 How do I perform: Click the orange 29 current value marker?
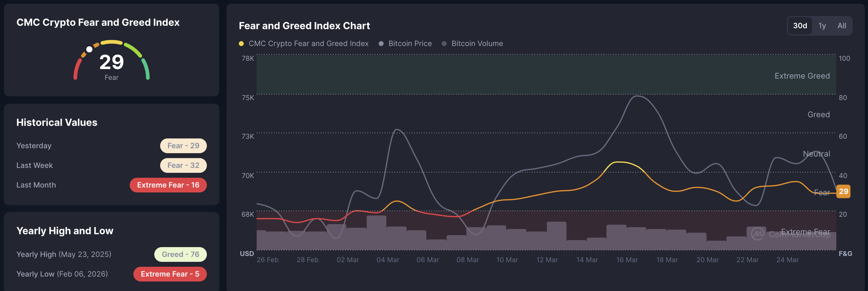tap(843, 192)
